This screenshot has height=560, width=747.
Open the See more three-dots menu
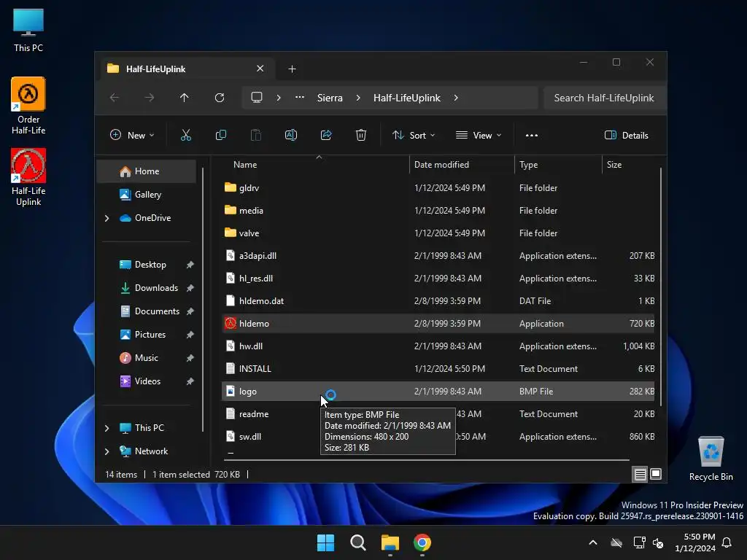[x=532, y=135]
